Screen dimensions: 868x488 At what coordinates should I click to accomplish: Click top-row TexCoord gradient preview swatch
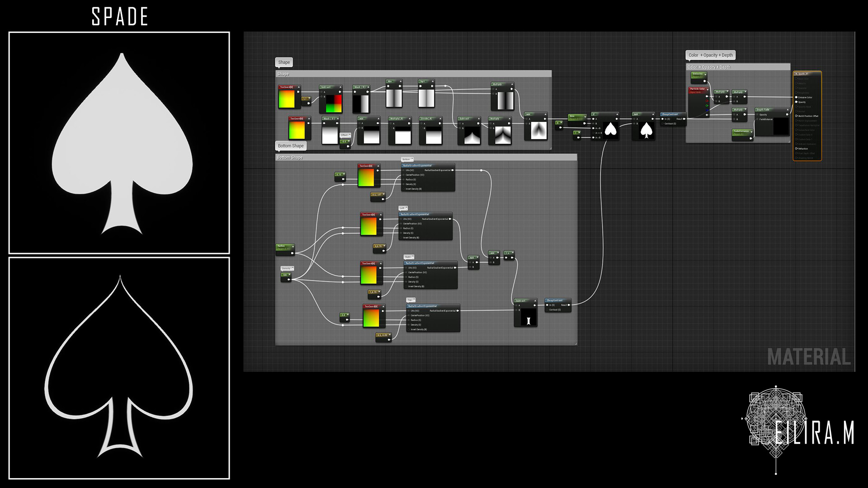point(287,99)
